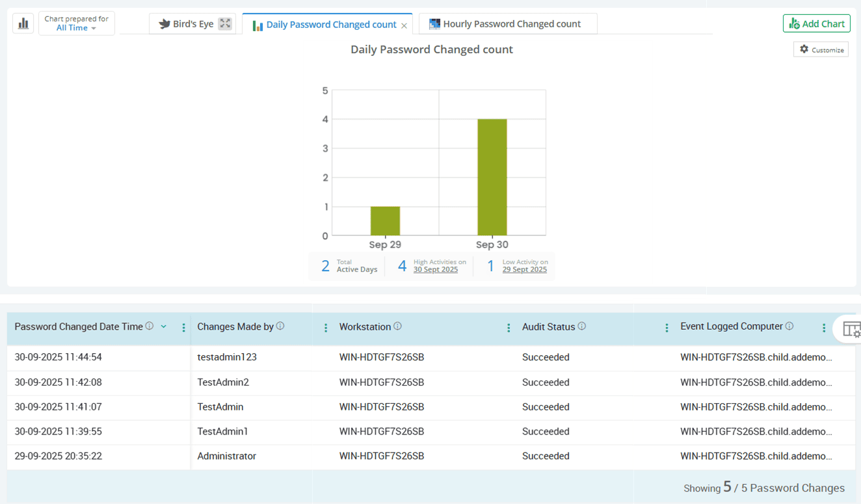This screenshot has height=504, width=861.
Task: Click the Add Chart button
Action: 816,23
